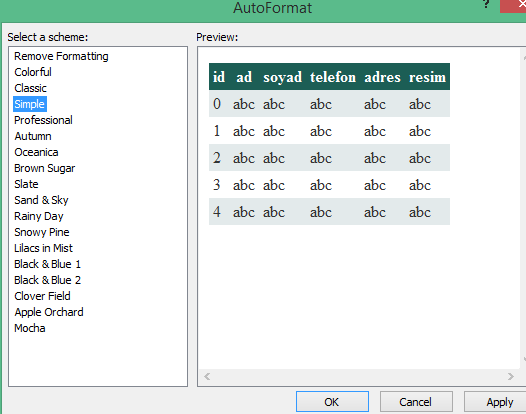This screenshot has height=414, width=526.
Task: Choose the Rainy Day scheme
Action: [x=39, y=216]
